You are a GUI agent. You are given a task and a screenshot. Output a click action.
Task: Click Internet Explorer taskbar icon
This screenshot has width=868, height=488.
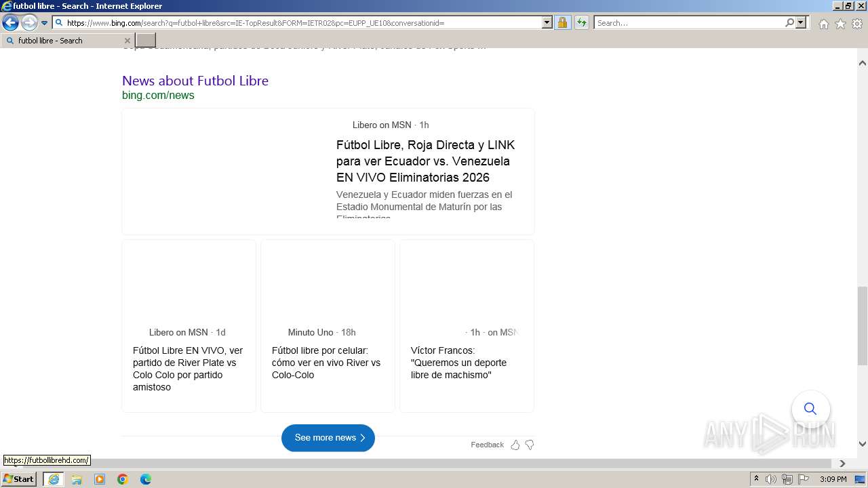coord(54,479)
